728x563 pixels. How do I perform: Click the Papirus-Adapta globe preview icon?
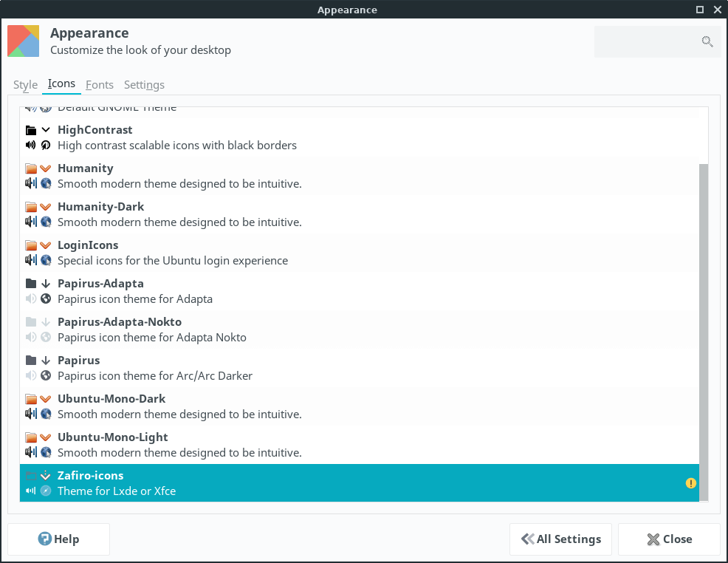(x=46, y=298)
